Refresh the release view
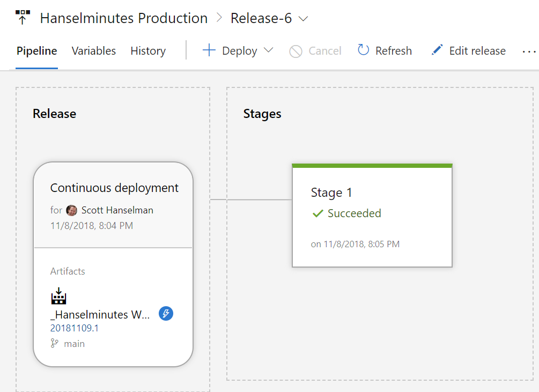 pos(394,51)
